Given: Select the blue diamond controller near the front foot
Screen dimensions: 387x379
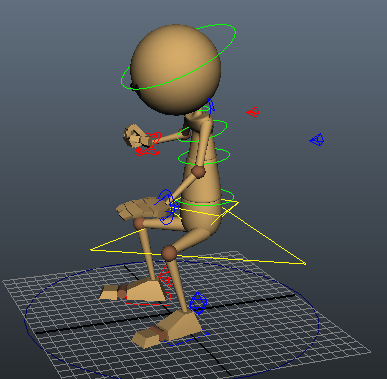Looking at the screenshot, I should point(198,303).
